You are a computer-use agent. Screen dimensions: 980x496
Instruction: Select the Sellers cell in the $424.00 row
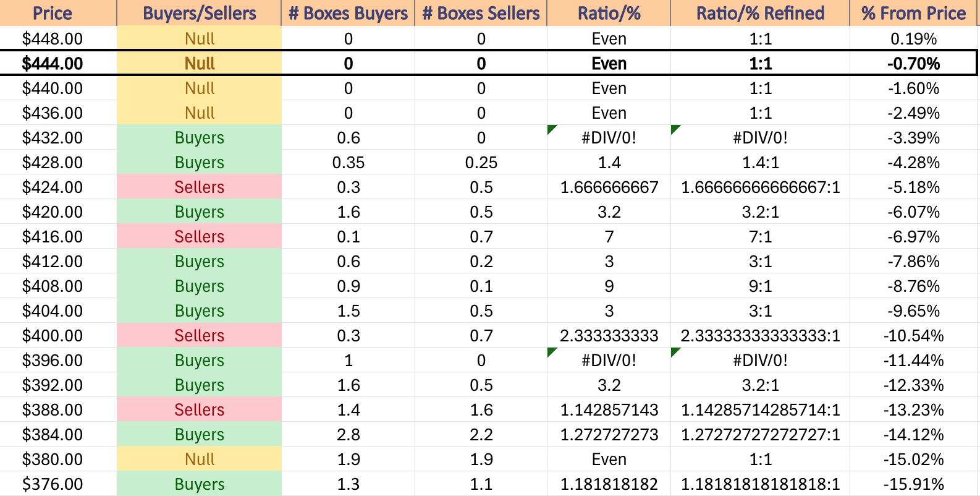pyautogui.click(x=199, y=187)
